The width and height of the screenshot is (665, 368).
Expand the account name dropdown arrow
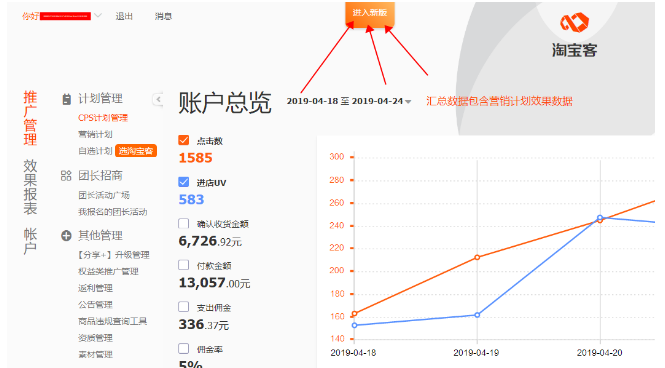(x=98, y=16)
